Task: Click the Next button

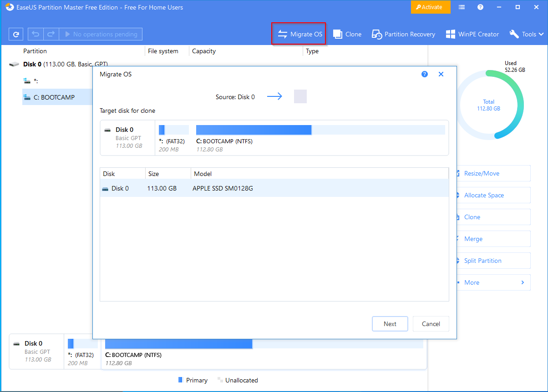Action: (390, 324)
